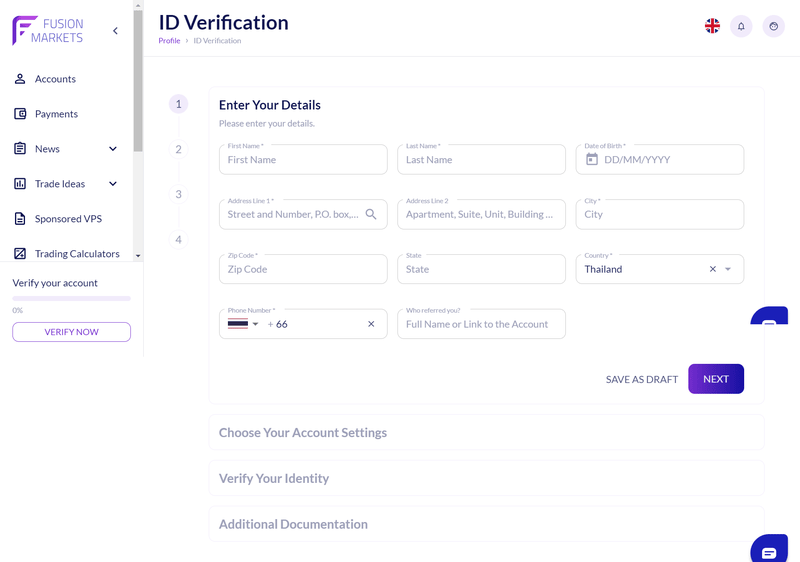Clear the selected Thailand country value
The image size is (800, 562).
(x=713, y=269)
